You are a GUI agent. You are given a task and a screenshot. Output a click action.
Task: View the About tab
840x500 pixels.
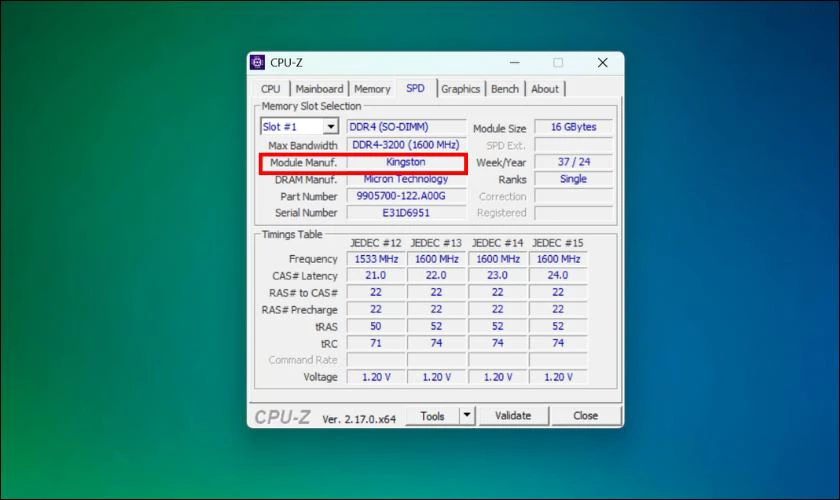tap(545, 89)
